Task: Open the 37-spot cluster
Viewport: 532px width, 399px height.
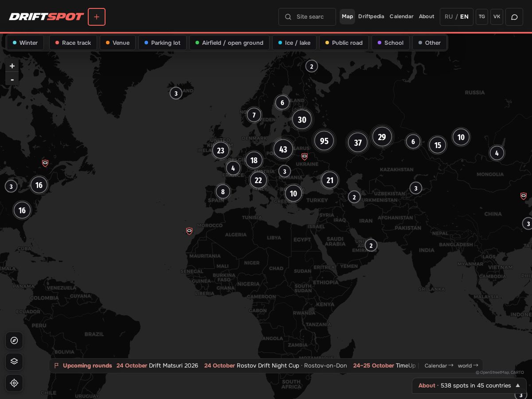Action: click(358, 143)
